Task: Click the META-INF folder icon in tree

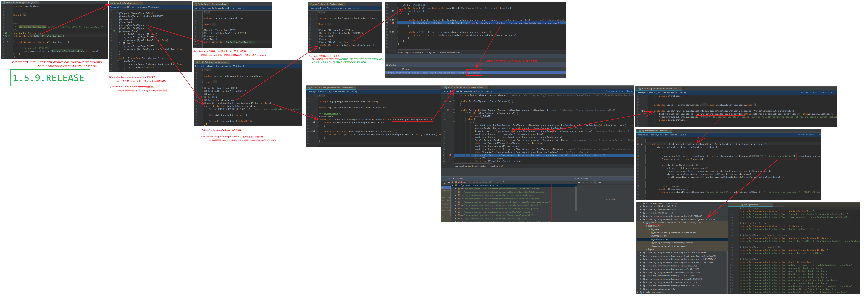Action: click(x=650, y=226)
